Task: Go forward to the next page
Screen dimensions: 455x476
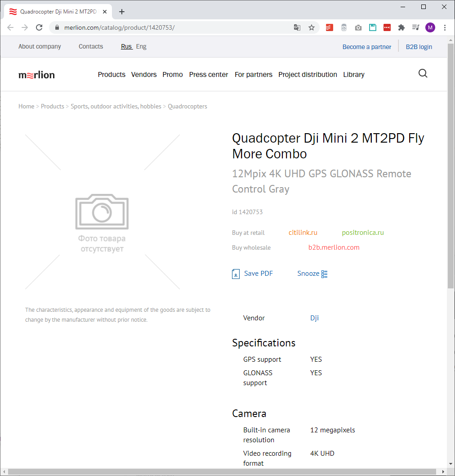Action: click(25, 27)
